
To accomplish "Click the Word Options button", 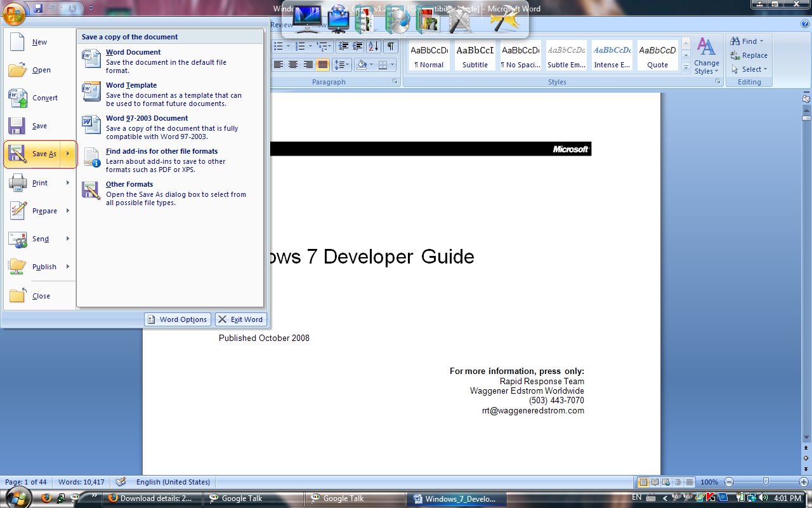I will coord(178,319).
